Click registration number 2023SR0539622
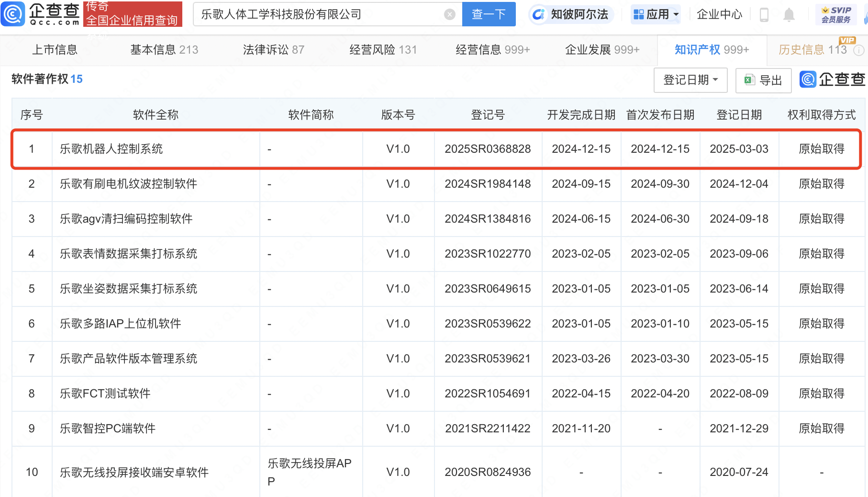The width and height of the screenshot is (868, 497). coord(488,324)
